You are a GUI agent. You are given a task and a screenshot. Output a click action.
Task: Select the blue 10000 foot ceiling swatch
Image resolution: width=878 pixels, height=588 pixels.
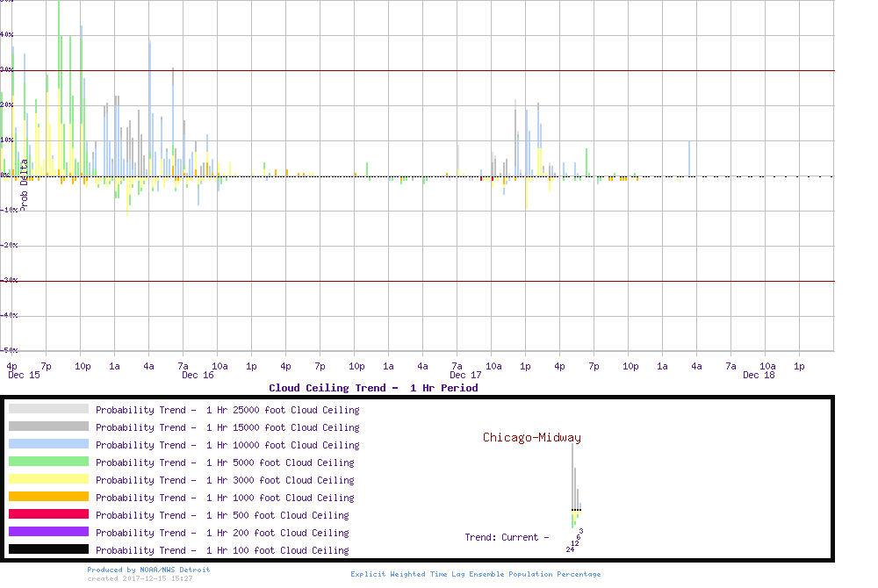tap(48, 444)
